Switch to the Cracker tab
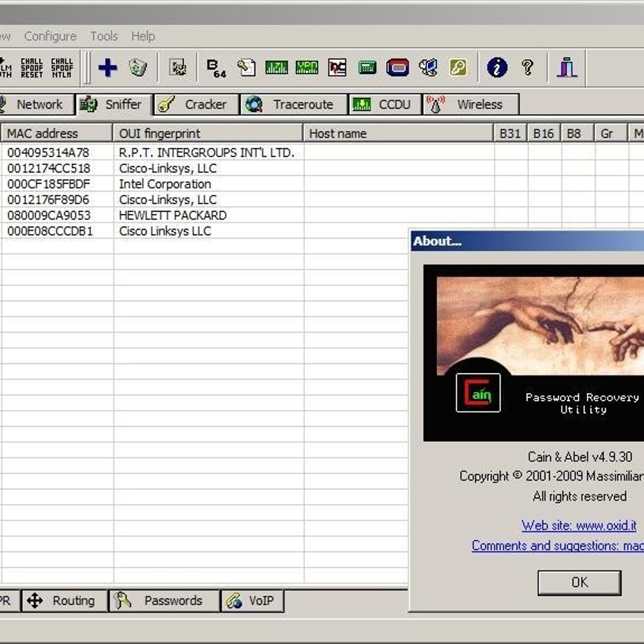The width and height of the screenshot is (644, 644). point(196,105)
